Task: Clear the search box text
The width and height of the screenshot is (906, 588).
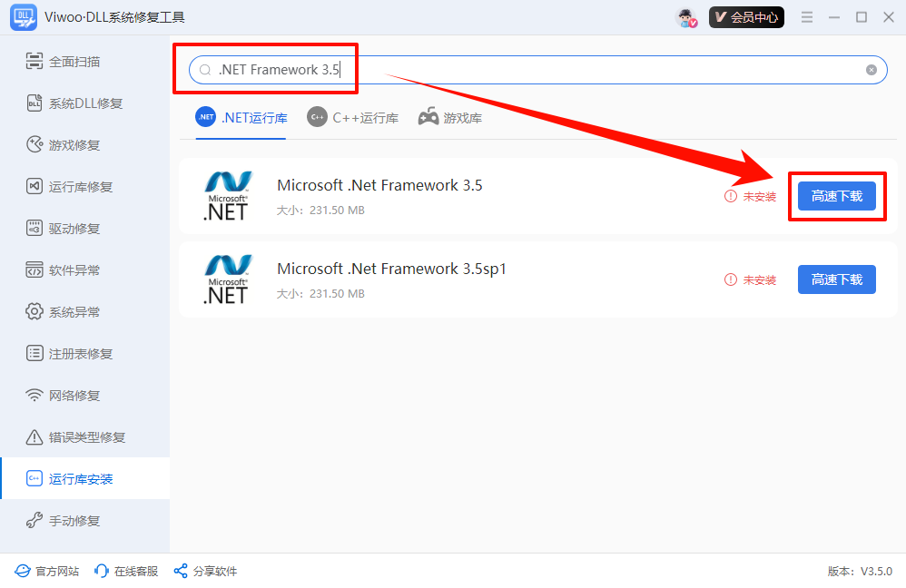Action: click(872, 70)
